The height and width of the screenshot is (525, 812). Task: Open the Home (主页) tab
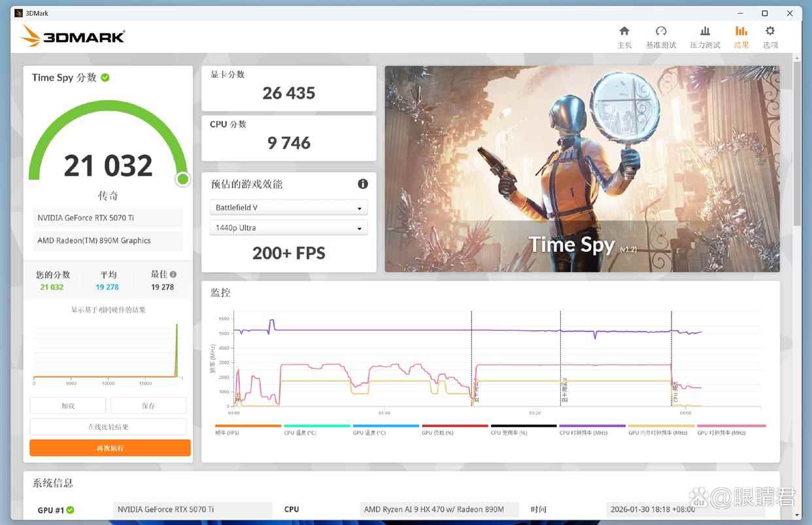[x=624, y=37]
